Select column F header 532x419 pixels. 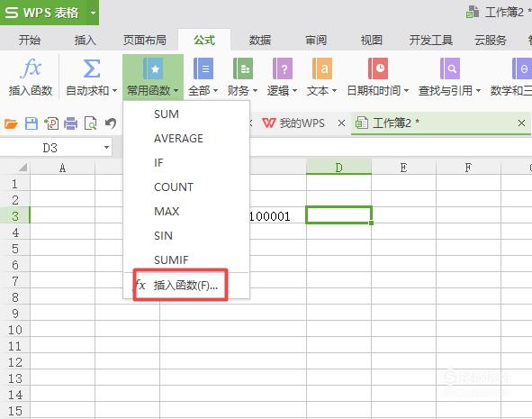click(x=468, y=167)
